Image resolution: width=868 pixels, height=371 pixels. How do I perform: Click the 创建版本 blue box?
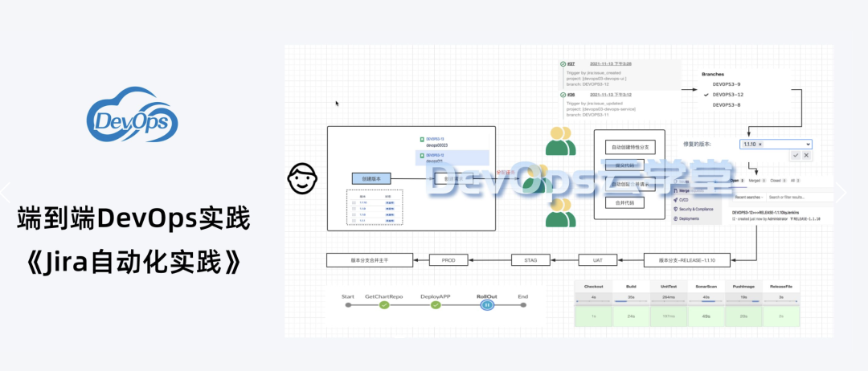tap(371, 178)
